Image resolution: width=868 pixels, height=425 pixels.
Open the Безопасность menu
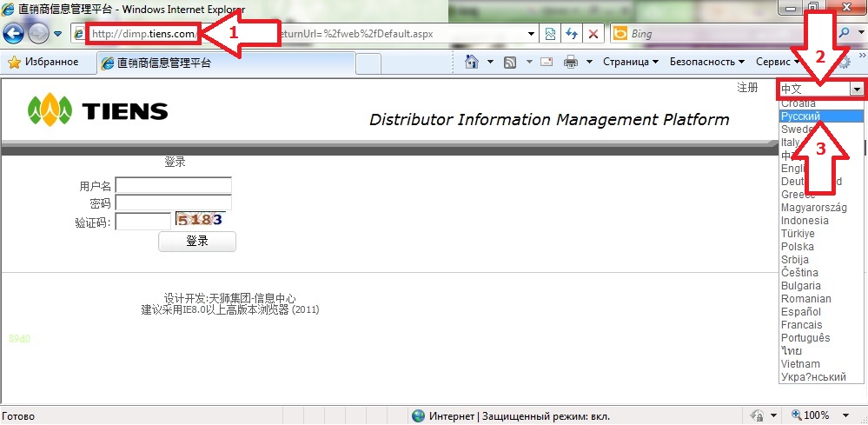click(706, 62)
